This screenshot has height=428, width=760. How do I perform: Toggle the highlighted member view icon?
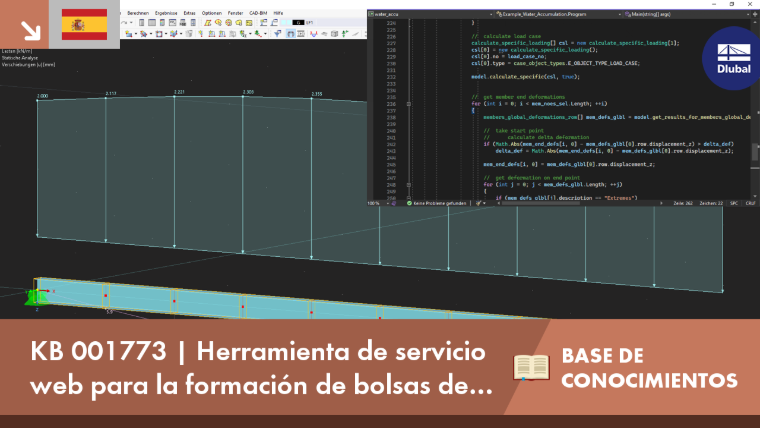pyautogui.click(x=290, y=33)
